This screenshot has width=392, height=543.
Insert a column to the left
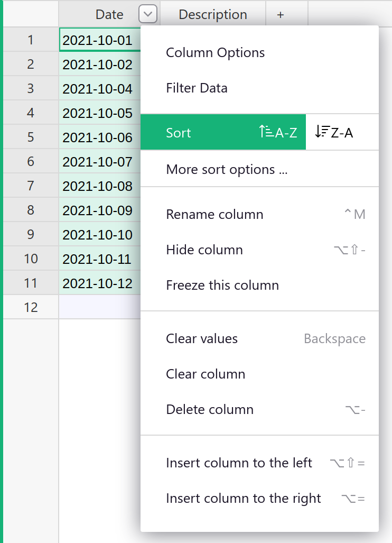point(239,463)
